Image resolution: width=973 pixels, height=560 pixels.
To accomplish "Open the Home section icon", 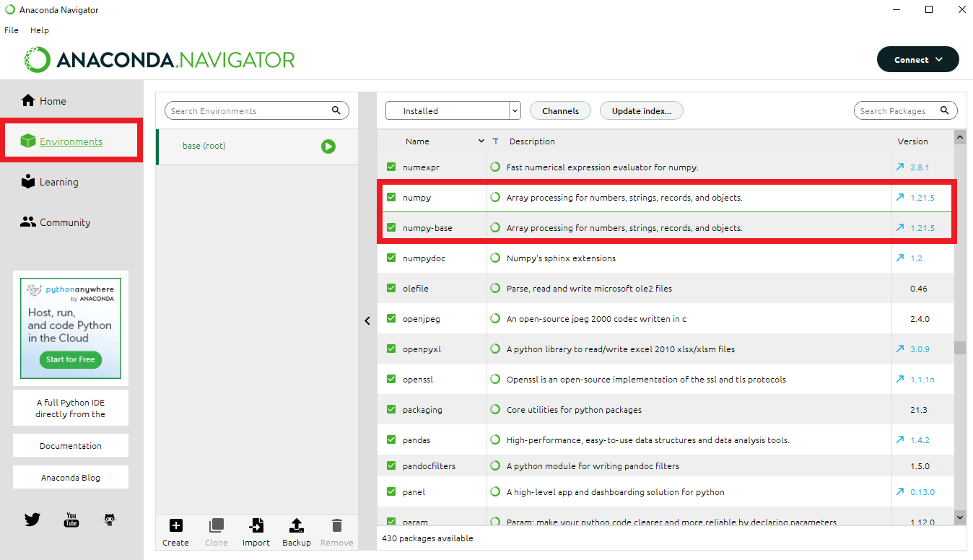I will (x=28, y=101).
